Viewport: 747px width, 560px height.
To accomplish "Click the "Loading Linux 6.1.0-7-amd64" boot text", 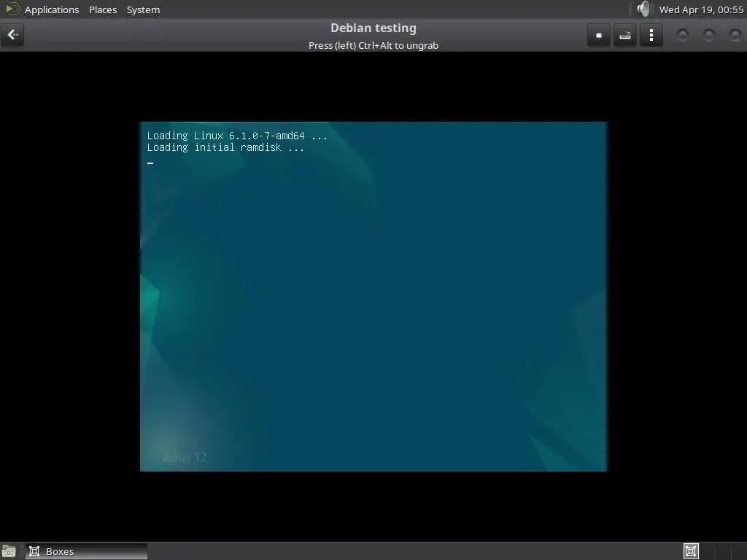I will tap(237, 136).
